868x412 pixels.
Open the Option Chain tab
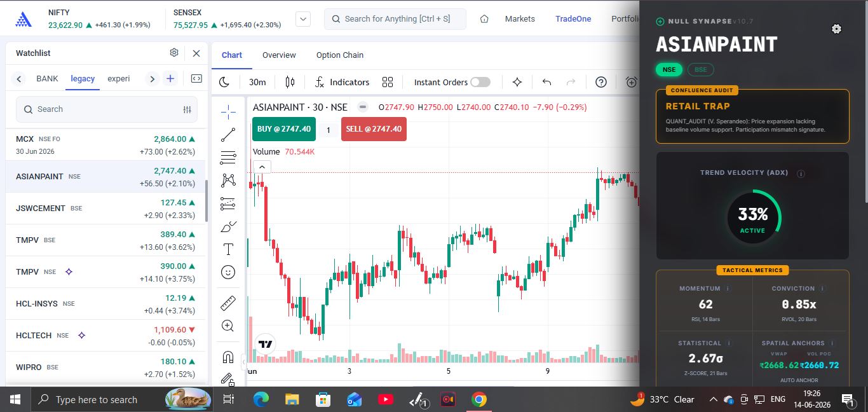(x=340, y=55)
